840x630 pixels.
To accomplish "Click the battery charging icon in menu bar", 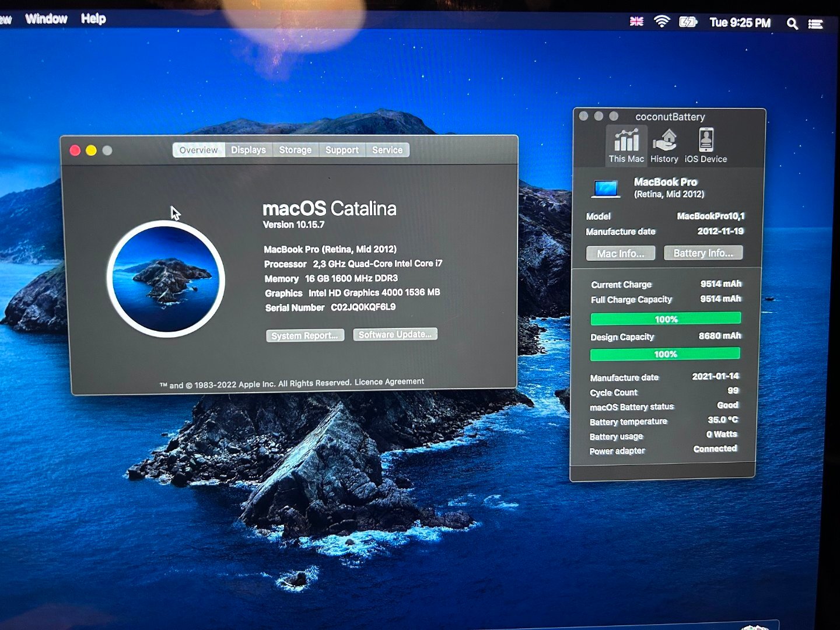I will point(688,22).
